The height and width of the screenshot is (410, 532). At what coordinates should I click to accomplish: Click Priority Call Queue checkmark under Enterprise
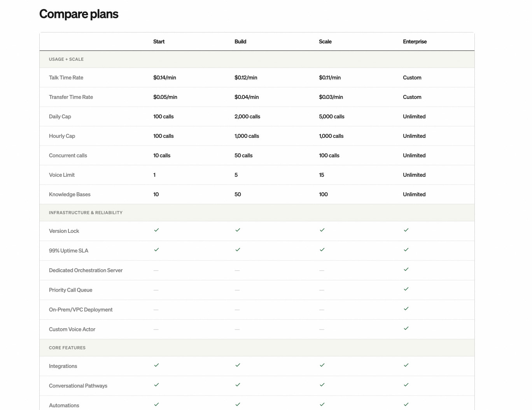406,289
